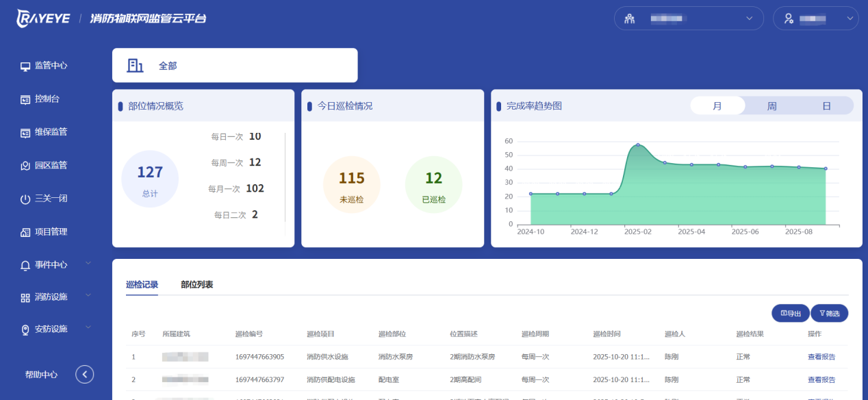Screen dimensions: 868x400
Task: Click the 导出 export button
Action: click(790, 313)
